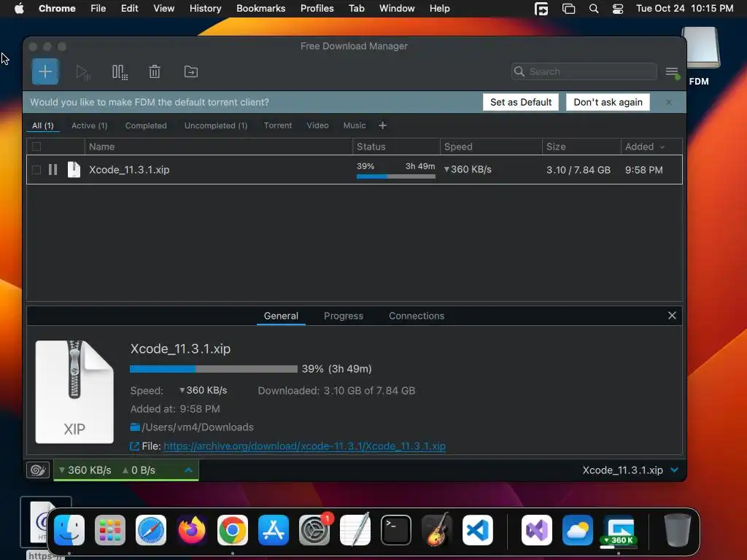Launch Safari from the Dock

point(151,530)
